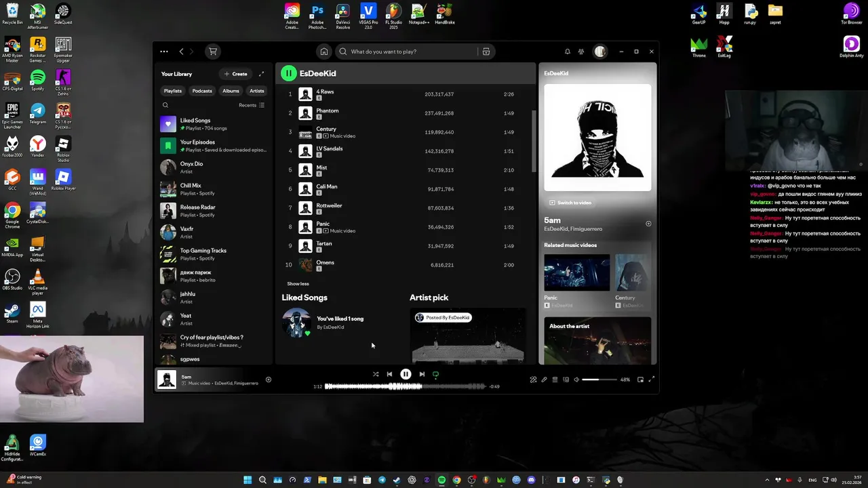
Task: Open Friend Activity icon
Action: pos(581,52)
